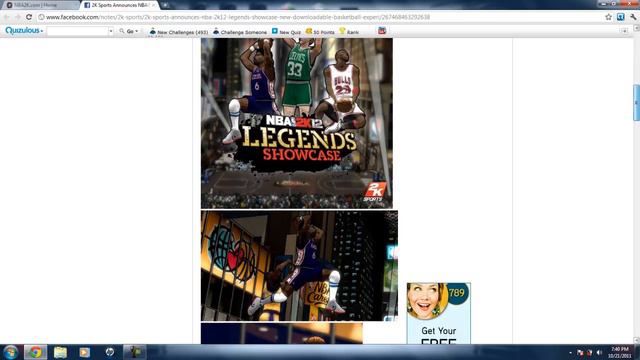
Task: Close the 2K Sports Announces tab
Action: 153,5
